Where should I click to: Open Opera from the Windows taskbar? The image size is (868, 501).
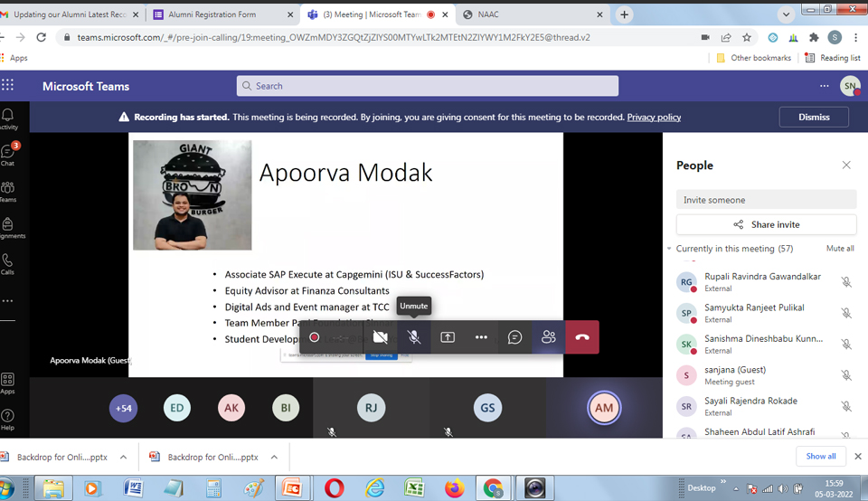[335, 487]
